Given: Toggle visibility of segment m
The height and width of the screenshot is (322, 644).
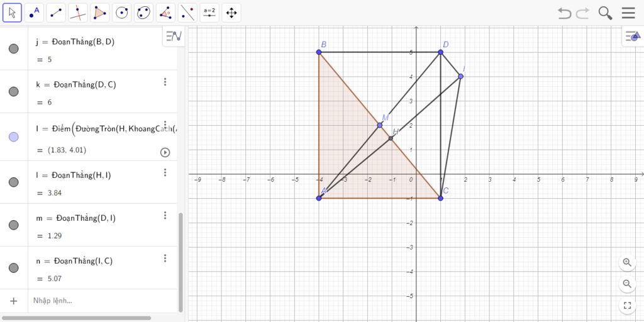Looking at the screenshot, I should [x=14, y=225].
